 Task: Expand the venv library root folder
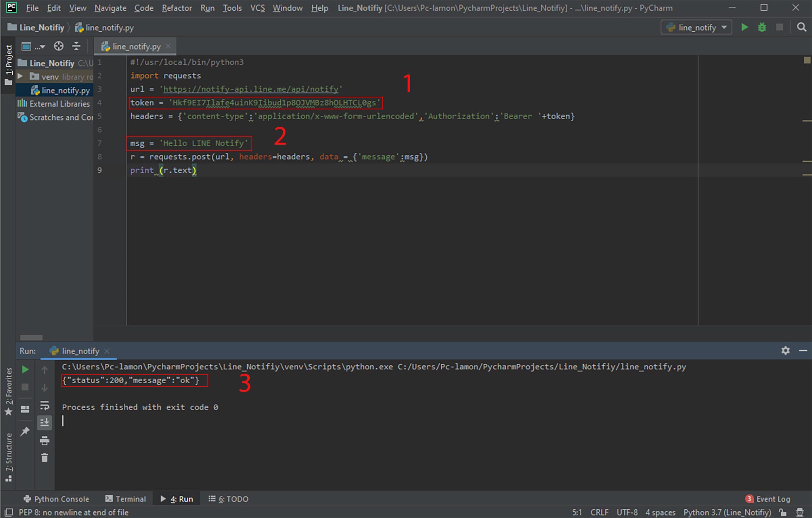tap(21, 76)
